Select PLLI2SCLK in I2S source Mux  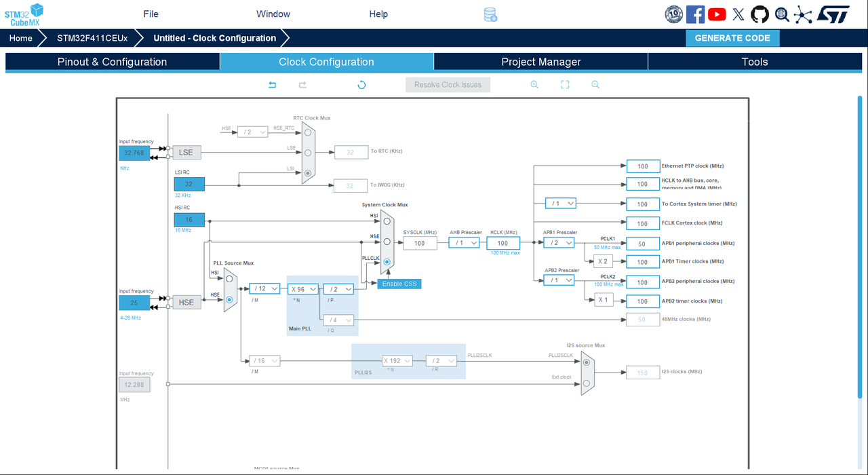pyautogui.click(x=587, y=362)
